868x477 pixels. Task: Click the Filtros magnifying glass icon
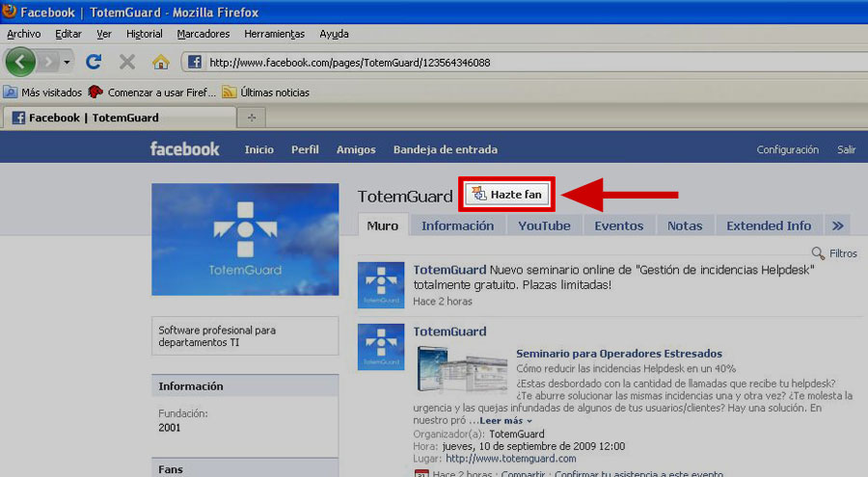818,253
